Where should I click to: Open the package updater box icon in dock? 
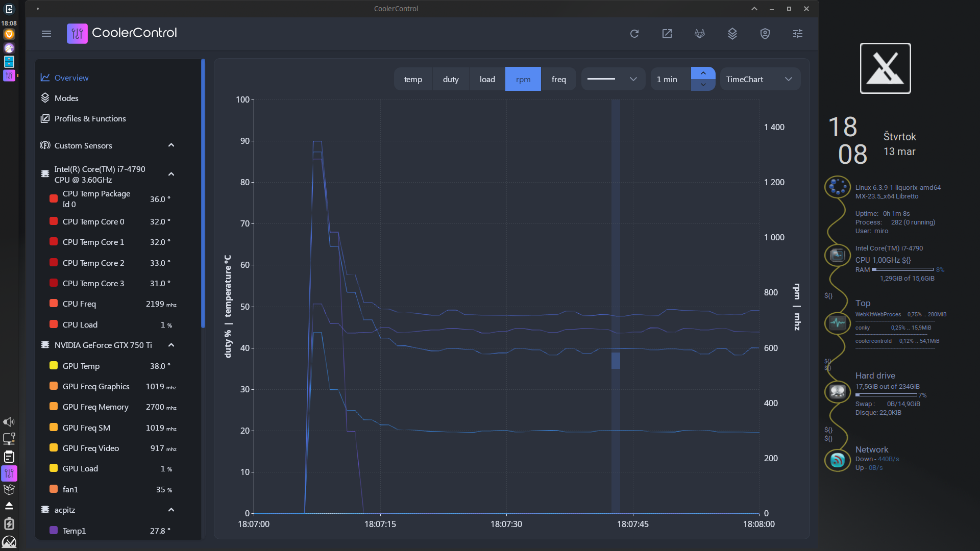9,490
